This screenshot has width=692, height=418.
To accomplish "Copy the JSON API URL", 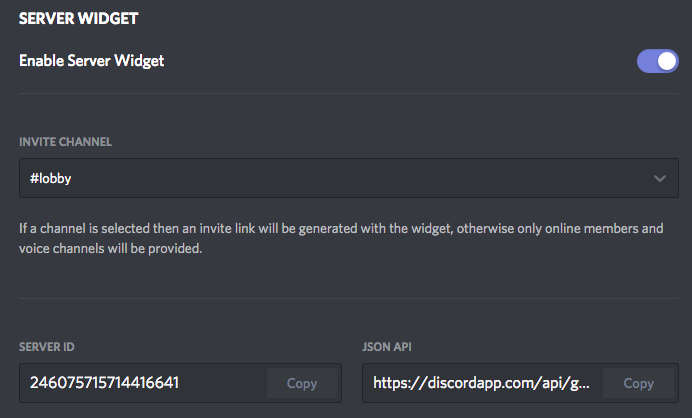I will (x=638, y=382).
